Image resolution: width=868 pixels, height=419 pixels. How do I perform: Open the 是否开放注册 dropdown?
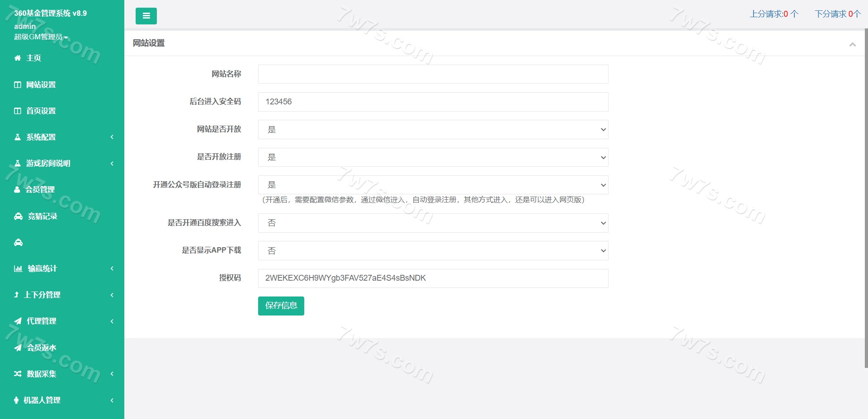[x=433, y=157]
